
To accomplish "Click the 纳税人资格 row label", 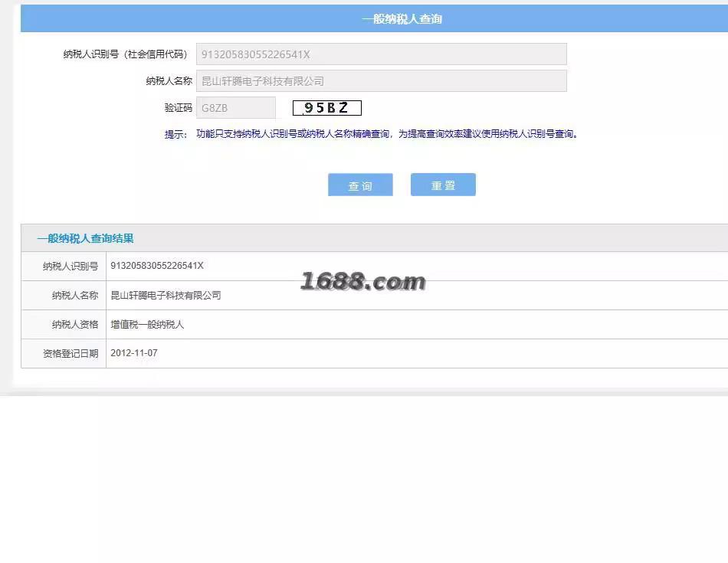I will click(x=75, y=325).
